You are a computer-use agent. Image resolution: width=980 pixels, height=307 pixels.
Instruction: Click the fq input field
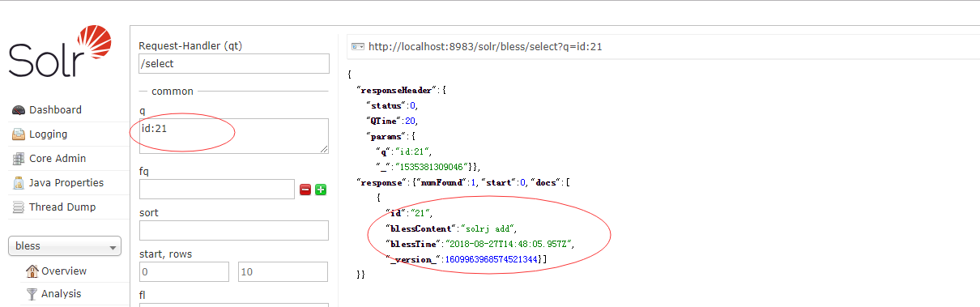[x=217, y=189]
